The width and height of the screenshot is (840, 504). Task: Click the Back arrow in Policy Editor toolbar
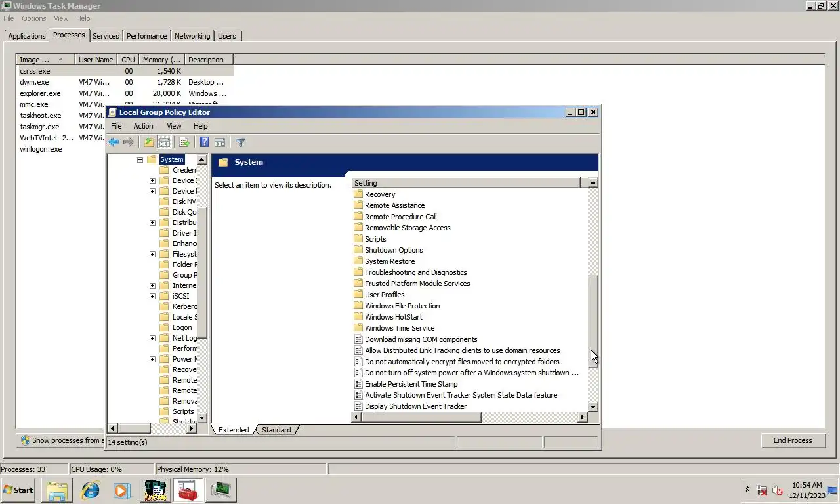coord(114,142)
